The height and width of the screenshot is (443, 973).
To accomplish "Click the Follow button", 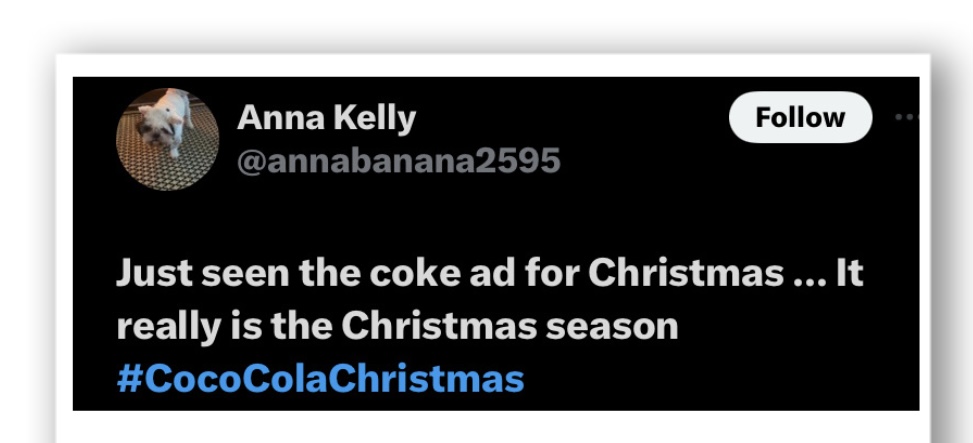I will (800, 118).
